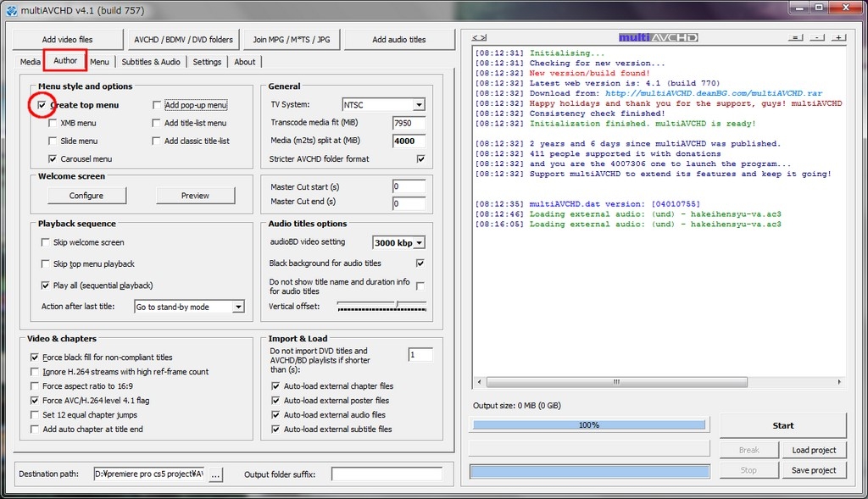Image resolution: width=868 pixels, height=499 pixels.
Task: Click the '+' button above the log
Action: (837, 38)
